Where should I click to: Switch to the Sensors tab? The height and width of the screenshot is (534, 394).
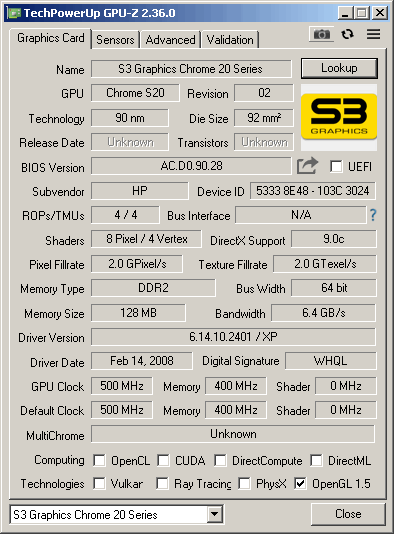[x=115, y=40]
